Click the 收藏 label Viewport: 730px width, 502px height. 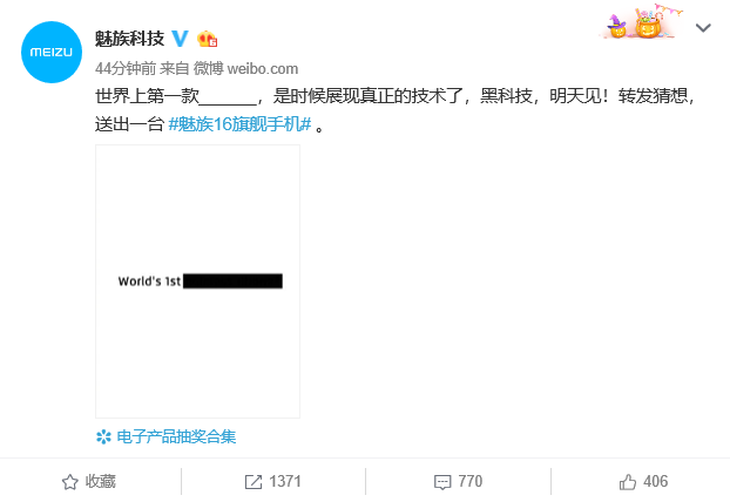tap(100, 482)
